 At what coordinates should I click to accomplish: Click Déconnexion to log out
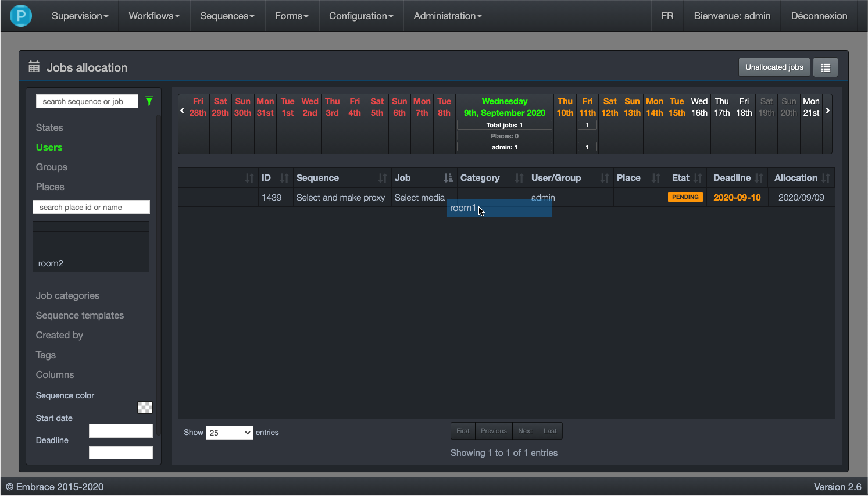pos(819,16)
